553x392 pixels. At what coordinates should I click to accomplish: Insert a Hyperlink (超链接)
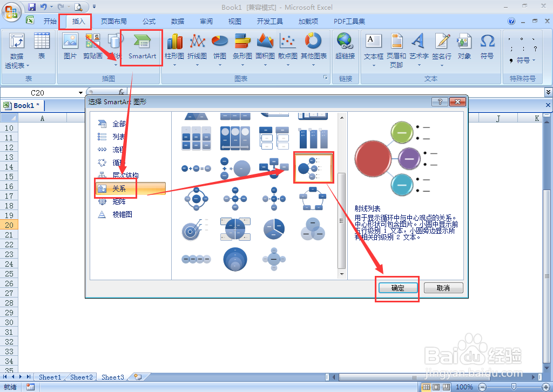345,46
